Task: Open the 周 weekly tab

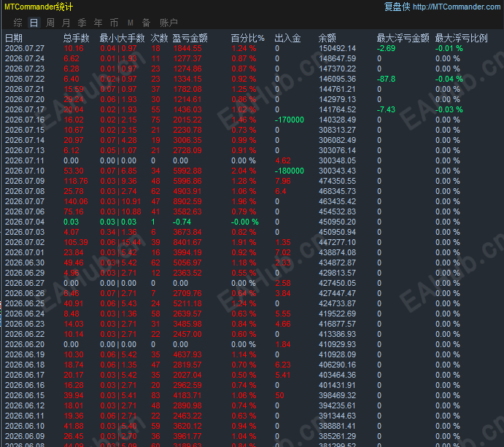Action: (50, 23)
